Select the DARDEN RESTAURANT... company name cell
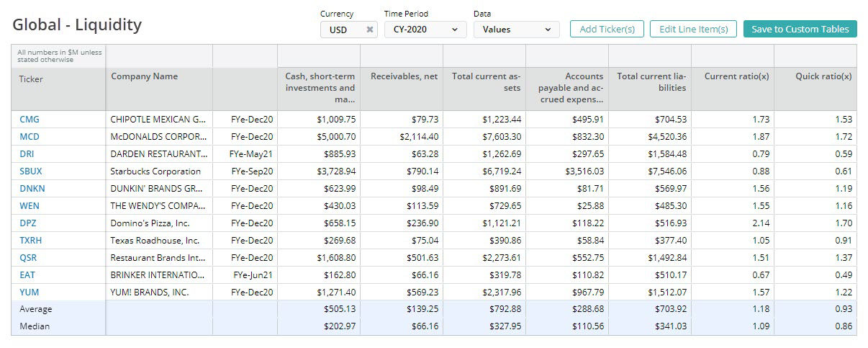Image resolution: width=868 pixels, height=348 pixels. tap(159, 153)
